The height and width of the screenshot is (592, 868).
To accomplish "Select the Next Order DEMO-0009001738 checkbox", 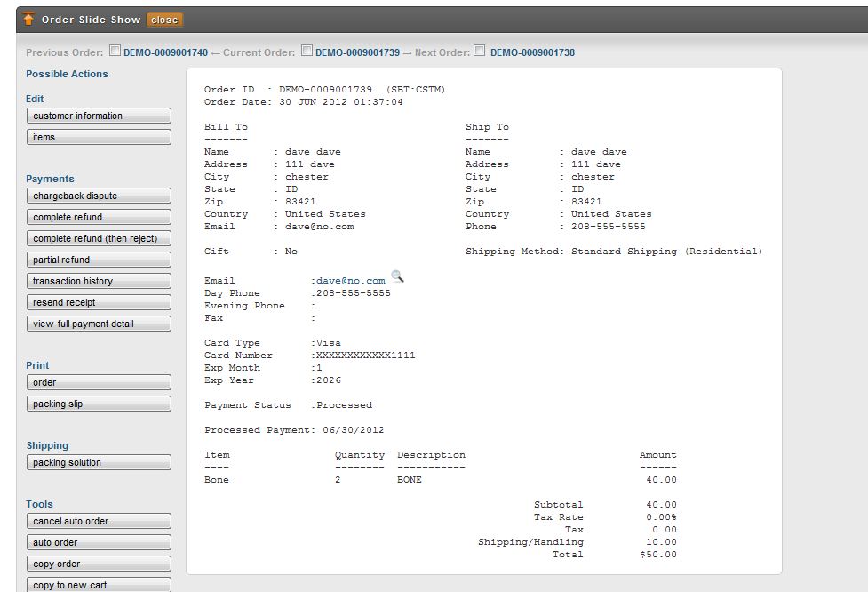I will point(480,51).
